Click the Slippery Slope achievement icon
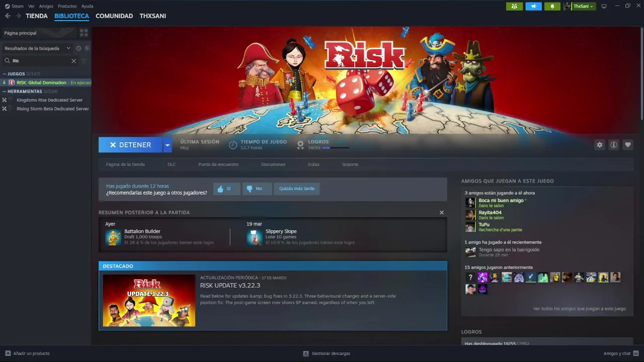 click(x=255, y=237)
